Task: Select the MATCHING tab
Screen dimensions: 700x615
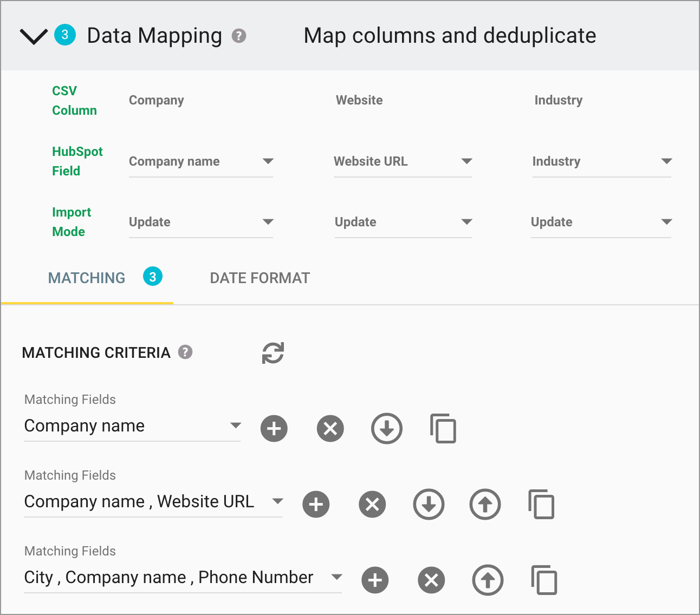Action: tap(86, 278)
